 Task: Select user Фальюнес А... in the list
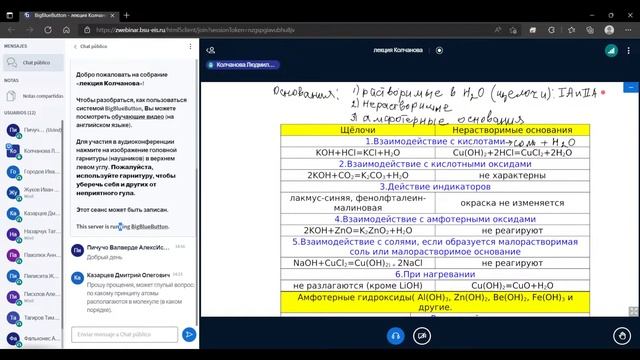pyautogui.click(x=33, y=338)
